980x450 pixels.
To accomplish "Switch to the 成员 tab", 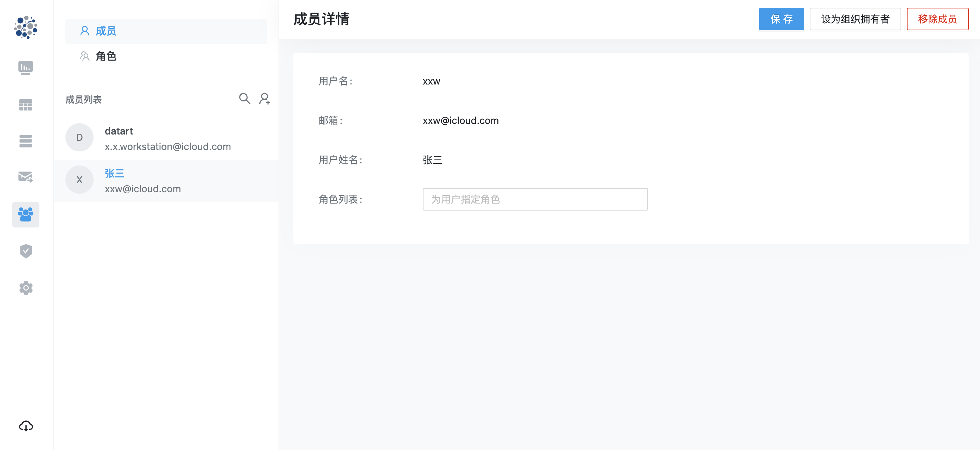I will (166, 31).
